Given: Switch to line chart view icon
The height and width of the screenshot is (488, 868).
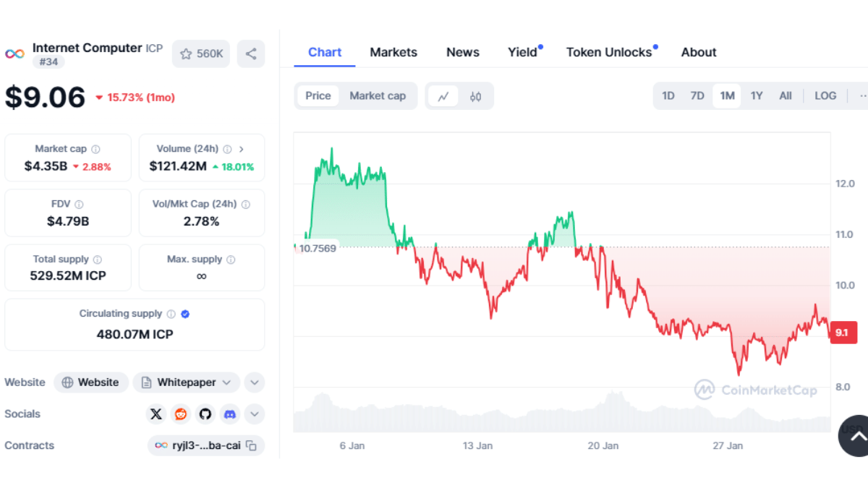Looking at the screenshot, I should pyautogui.click(x=443, y=96).
